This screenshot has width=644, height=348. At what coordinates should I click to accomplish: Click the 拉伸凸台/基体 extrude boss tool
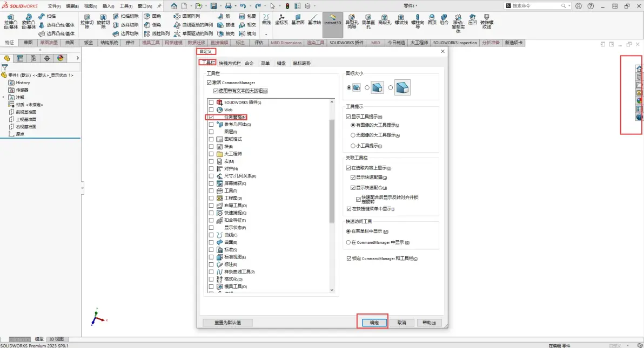coord(11,22)
